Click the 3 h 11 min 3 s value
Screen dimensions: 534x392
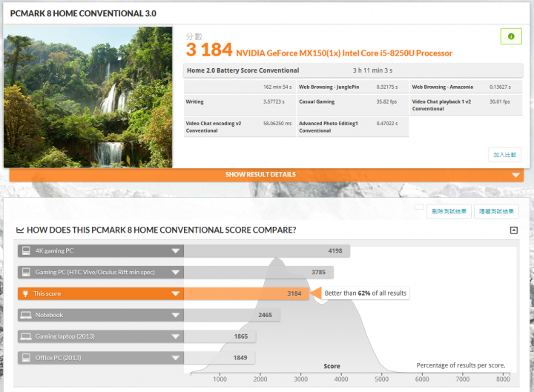pos(372,70)
